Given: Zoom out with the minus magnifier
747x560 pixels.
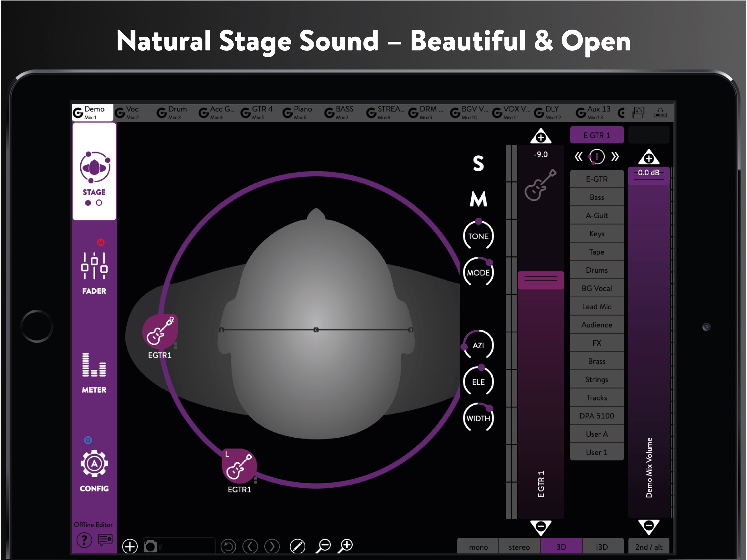Looking at the screenshot, I should 323,546.
